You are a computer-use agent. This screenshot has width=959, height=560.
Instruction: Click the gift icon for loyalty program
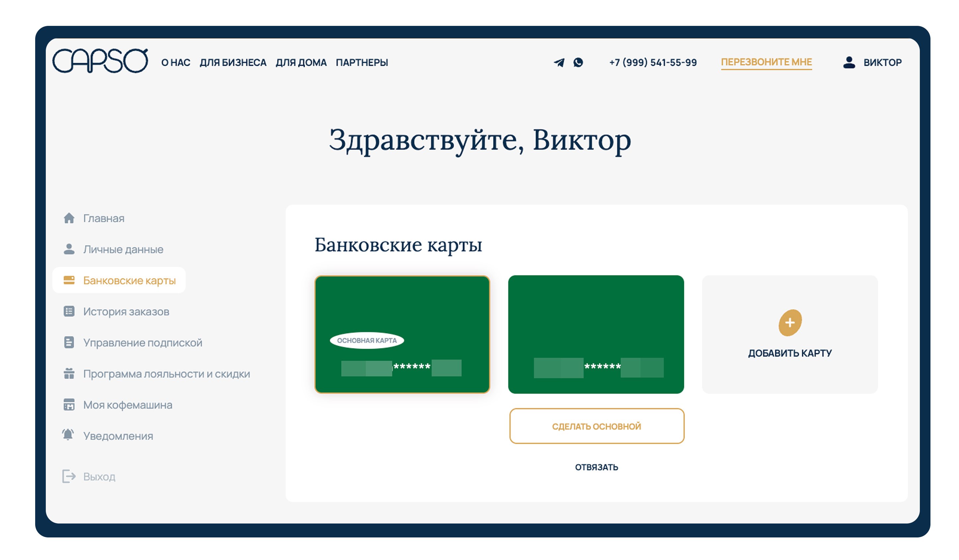click(69, 374)
